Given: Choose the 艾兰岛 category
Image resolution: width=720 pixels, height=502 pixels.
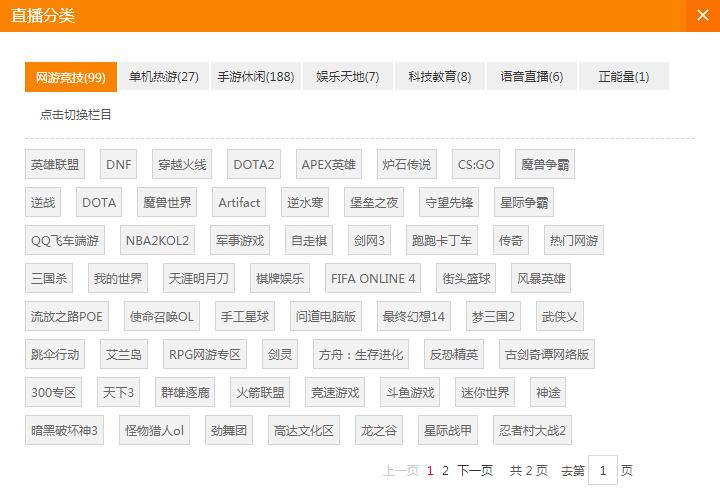Looking at the screenshot, I should coord(124,354).
